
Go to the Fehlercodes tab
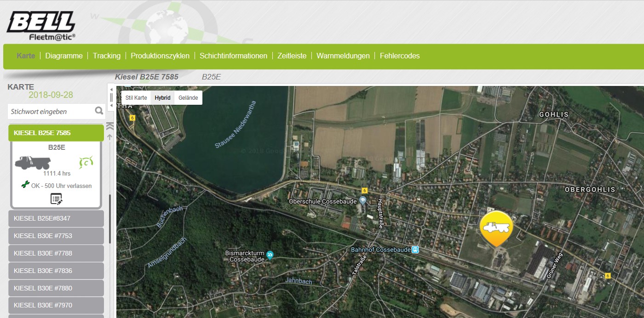coord(399,56)
